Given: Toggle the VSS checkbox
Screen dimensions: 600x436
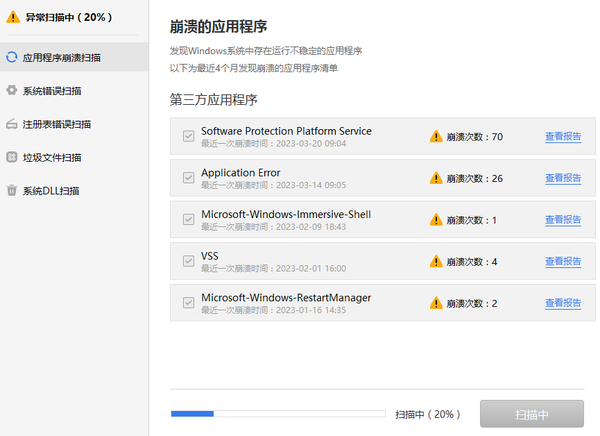Looking at the screenshot, I should coord(188,261).
